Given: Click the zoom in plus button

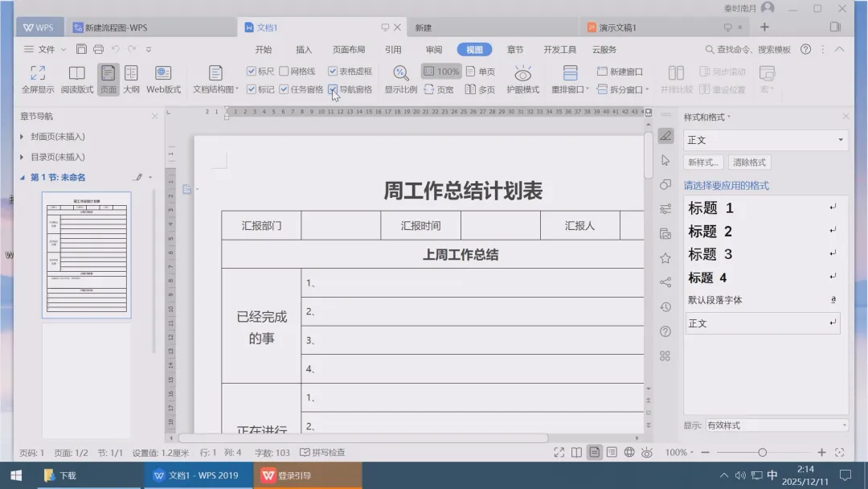Looking at the screenshot, I should (821, 453).
